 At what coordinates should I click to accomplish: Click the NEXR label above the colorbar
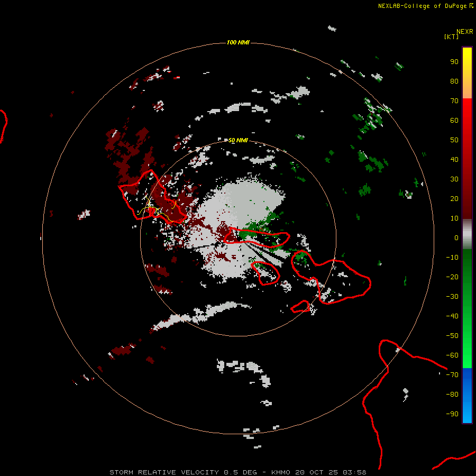coord(465,32)
